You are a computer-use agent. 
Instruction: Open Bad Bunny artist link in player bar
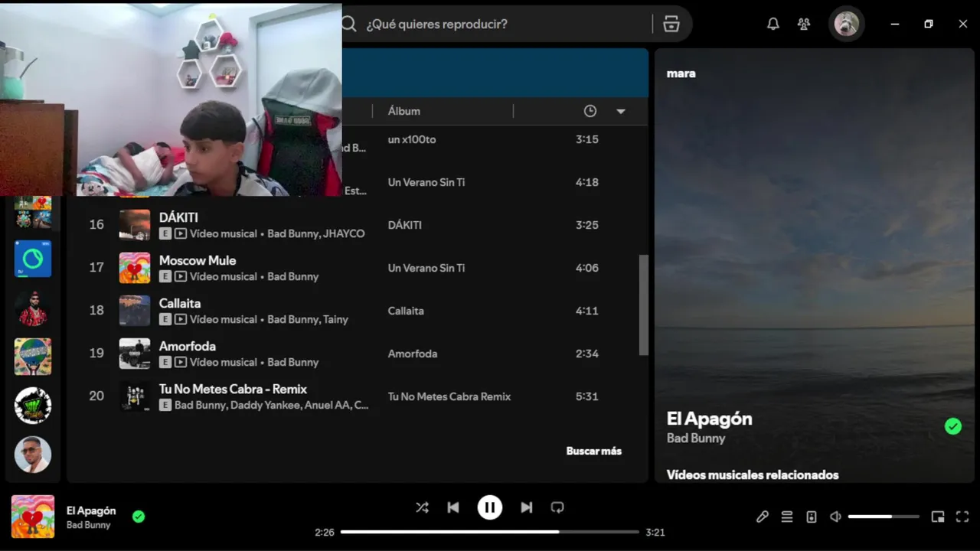pyautogui.click(x=88, y=525)
